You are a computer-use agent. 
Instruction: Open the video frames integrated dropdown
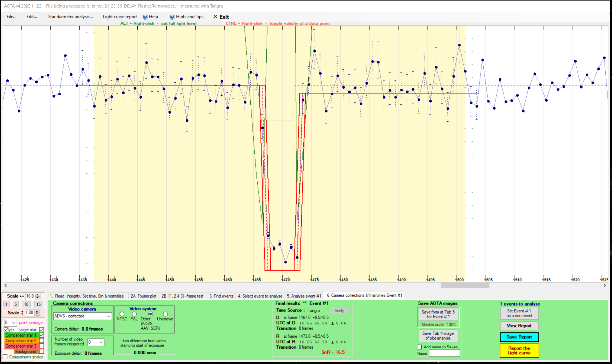point(101,342)
